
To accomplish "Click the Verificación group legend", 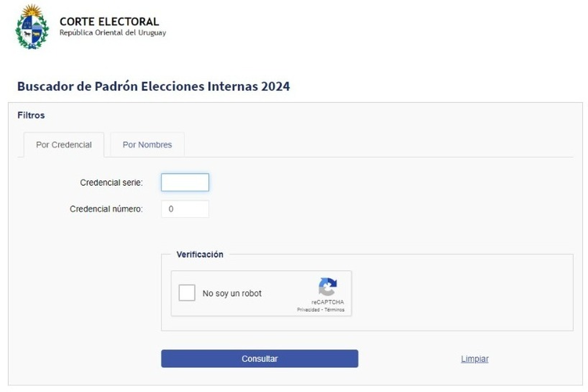I will point(199,254).
